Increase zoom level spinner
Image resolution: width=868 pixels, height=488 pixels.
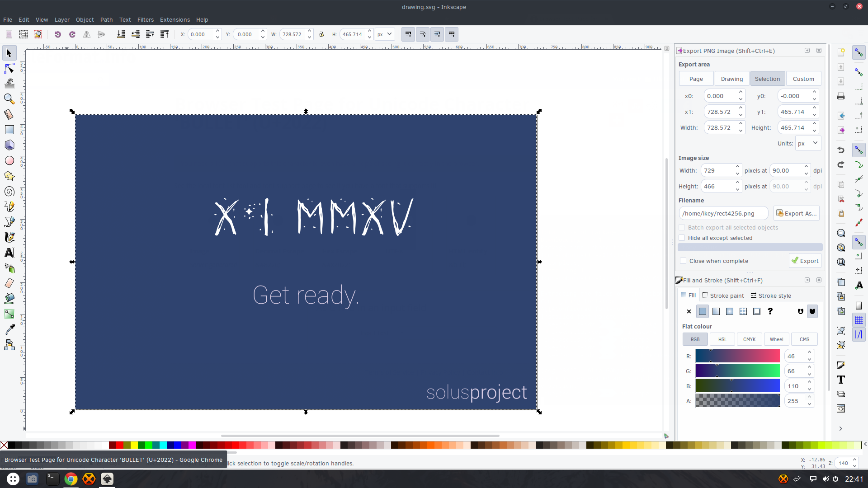click(854, 460)
